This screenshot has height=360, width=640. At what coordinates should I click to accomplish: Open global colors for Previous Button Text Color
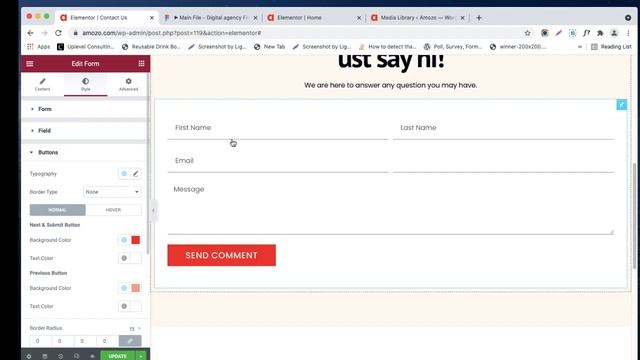(124, 306)
